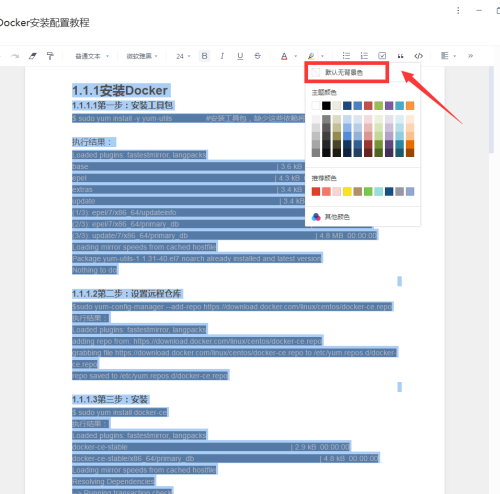The height and width of the screenshot is (494, 500).
Task: Pick black theme color swatch
Action: [x=326, y=106]
